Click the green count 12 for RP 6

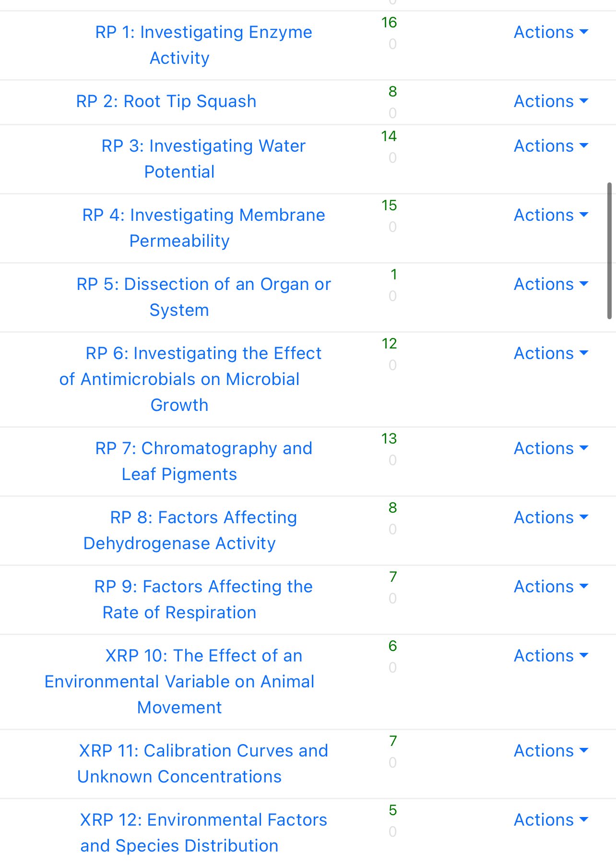[389, 344]
